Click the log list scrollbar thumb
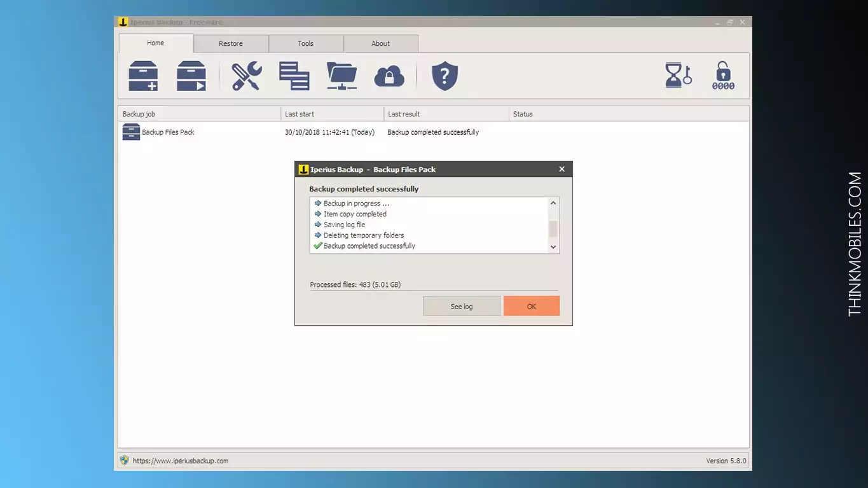868x488 pixels. [x=553, y=229]
